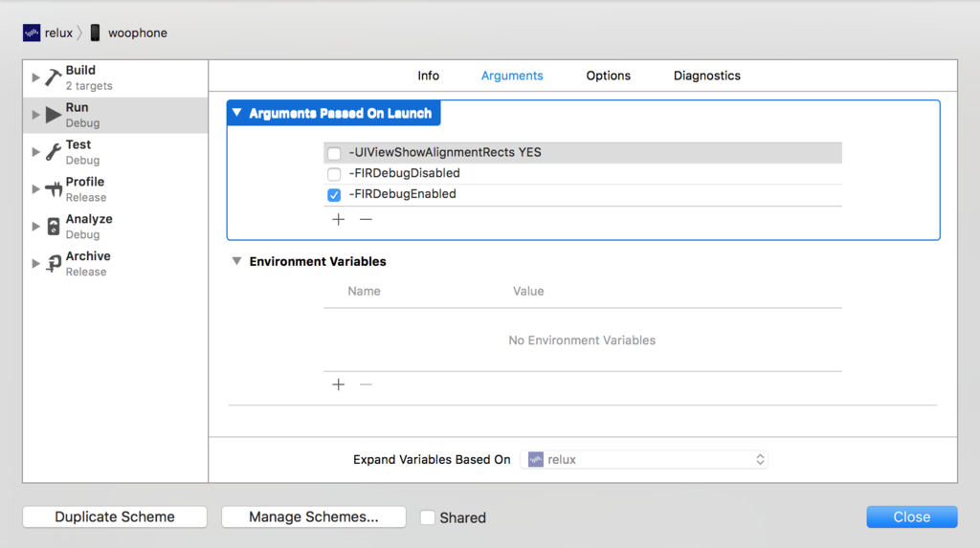Click the Value column header
Screen dimensions: 980x548
click(528, 291)
